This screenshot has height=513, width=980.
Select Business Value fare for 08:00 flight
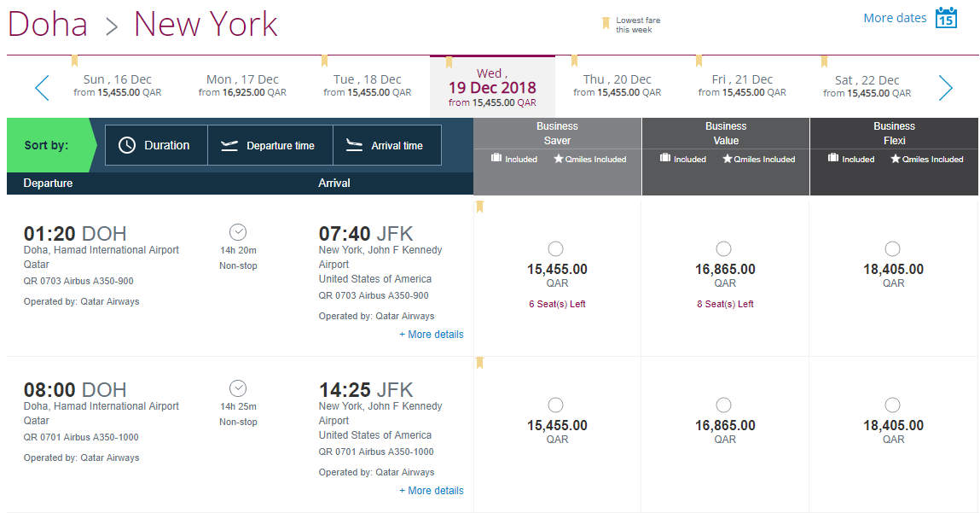pyautogui.click(x=724, y=405)
